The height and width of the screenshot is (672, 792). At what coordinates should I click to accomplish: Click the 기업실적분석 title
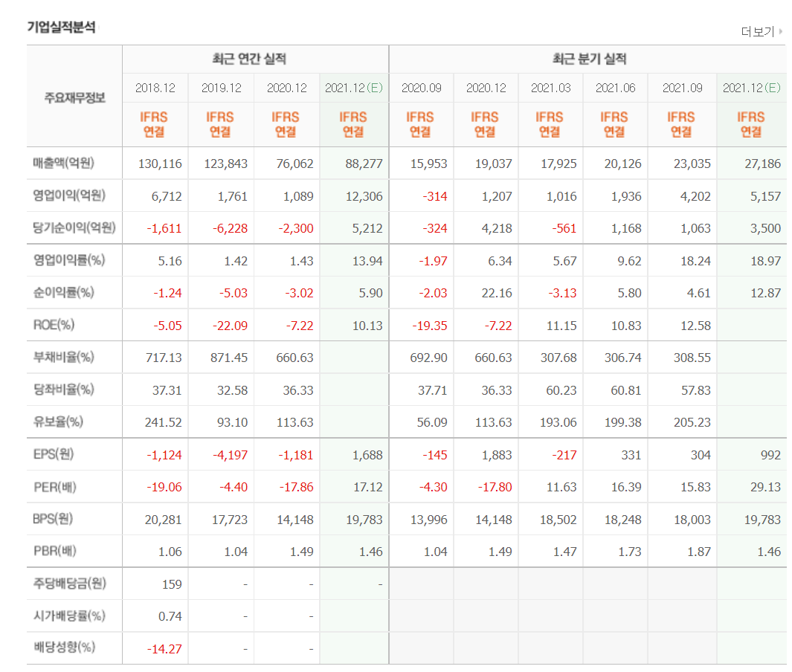[x=61, y=27]
